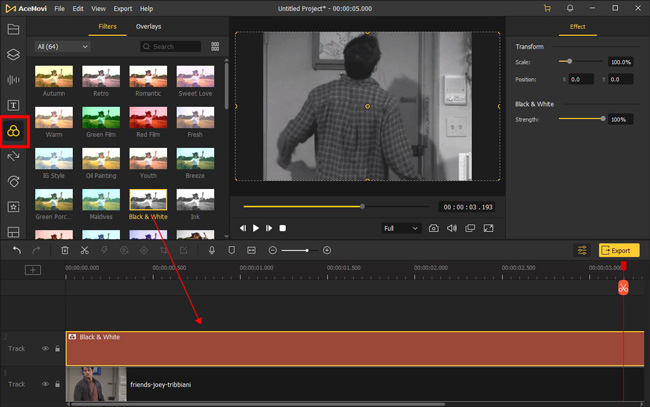Screen dimensions: 650x407
Task: Click the split scissors icon in toolbar
Action: [x=85, y=250]
